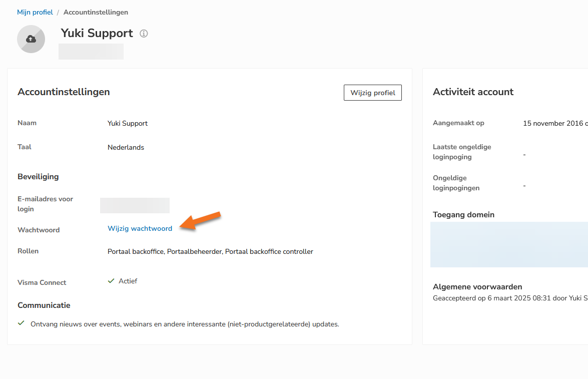Screen dimensions: 588x379
Task: Click the cloud upload avatar icon
Action: pos(31,39)
